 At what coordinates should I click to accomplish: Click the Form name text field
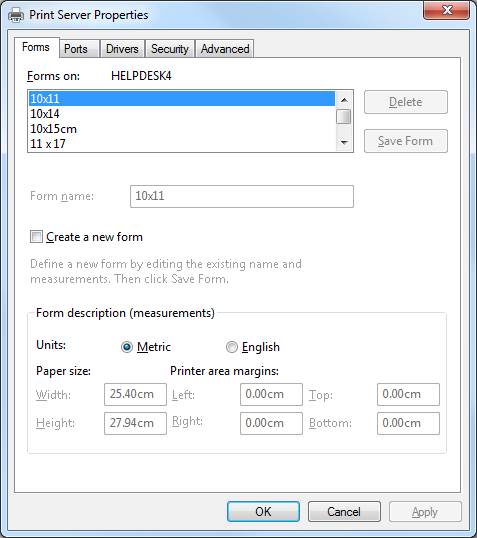click(242, 196)
